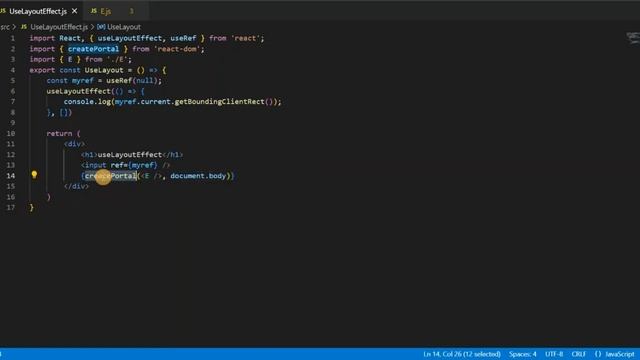The height and width of the screenshot is (360, 640).
Task: Click ref={myref} attribute on line 13
Action: (134, 165)
